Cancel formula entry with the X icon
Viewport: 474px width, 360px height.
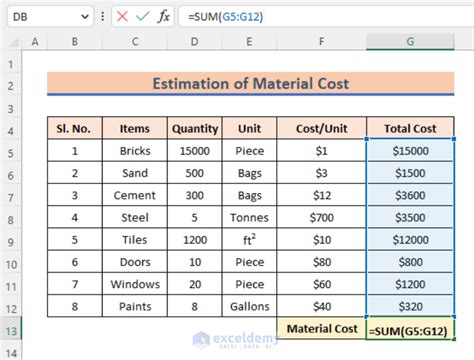pos(122,16)
